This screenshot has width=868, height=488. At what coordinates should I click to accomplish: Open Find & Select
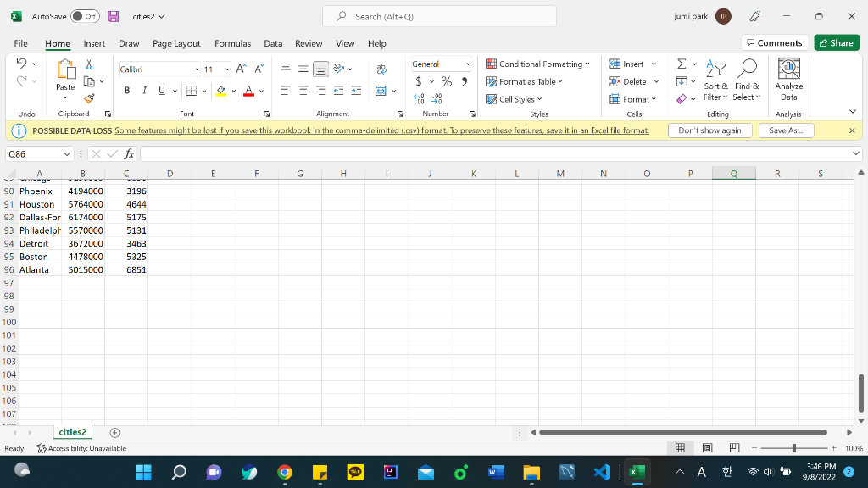747,80
